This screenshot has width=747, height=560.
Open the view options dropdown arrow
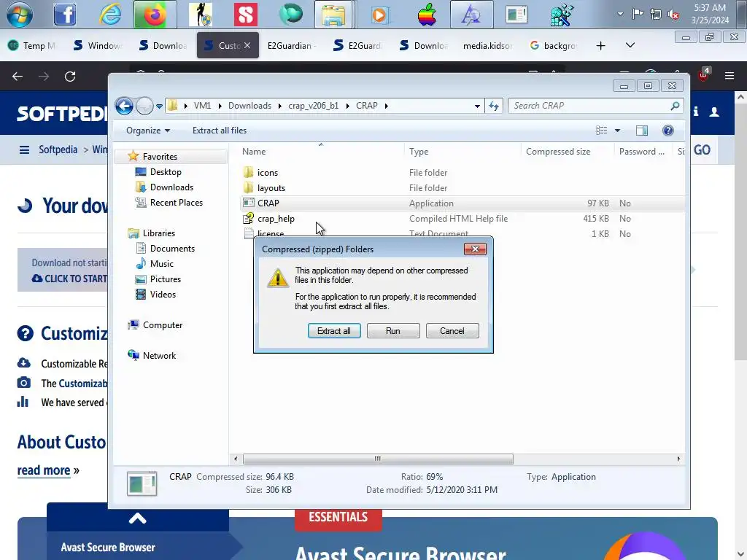pos(617,131)
